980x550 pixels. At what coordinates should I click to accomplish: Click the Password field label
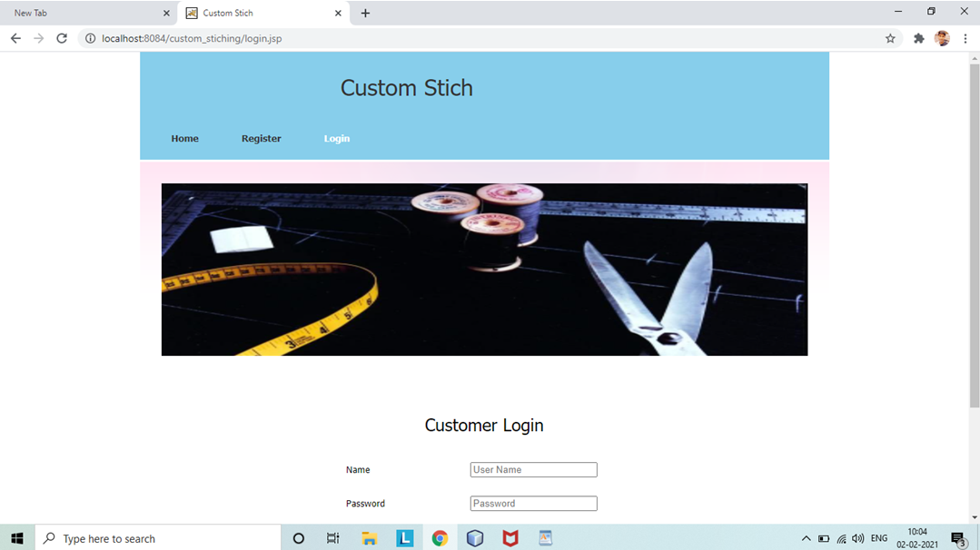click(x=366, y=503)
